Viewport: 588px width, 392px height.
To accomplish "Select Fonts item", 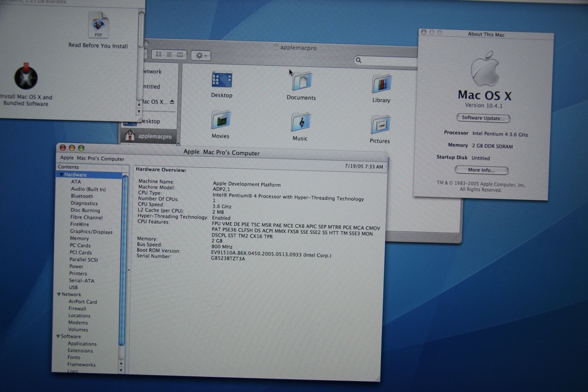I will (73, 357).
